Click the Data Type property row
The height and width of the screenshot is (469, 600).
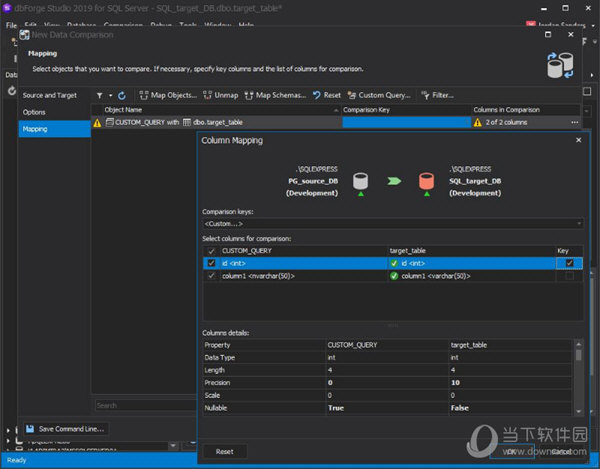point(387,358)
